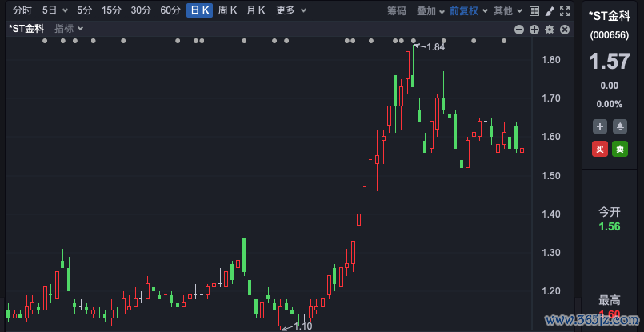This screenshot has width=644, height=332.
Task: Click the stock code (000656)
Action: [610, 35]
